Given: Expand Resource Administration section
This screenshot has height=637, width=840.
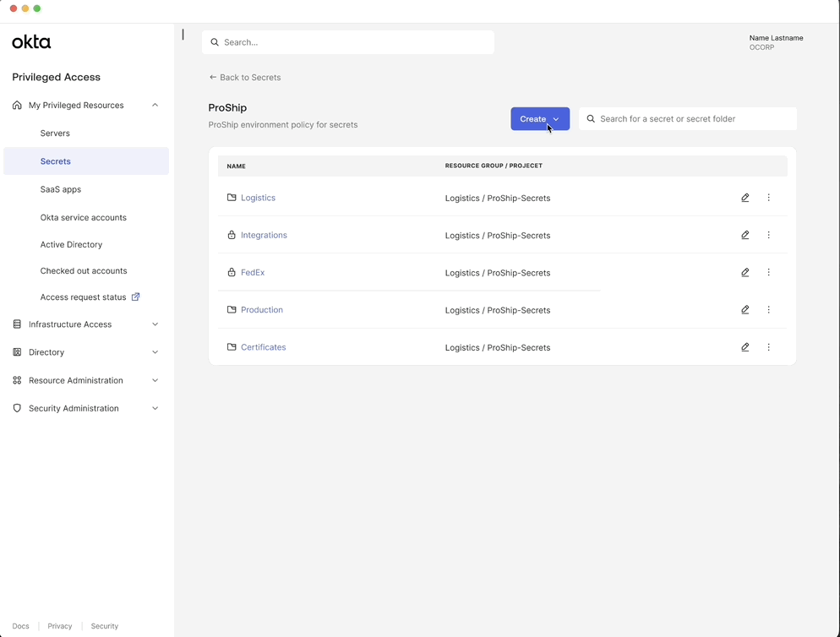Looking at the screenshot, I should 155,380.
